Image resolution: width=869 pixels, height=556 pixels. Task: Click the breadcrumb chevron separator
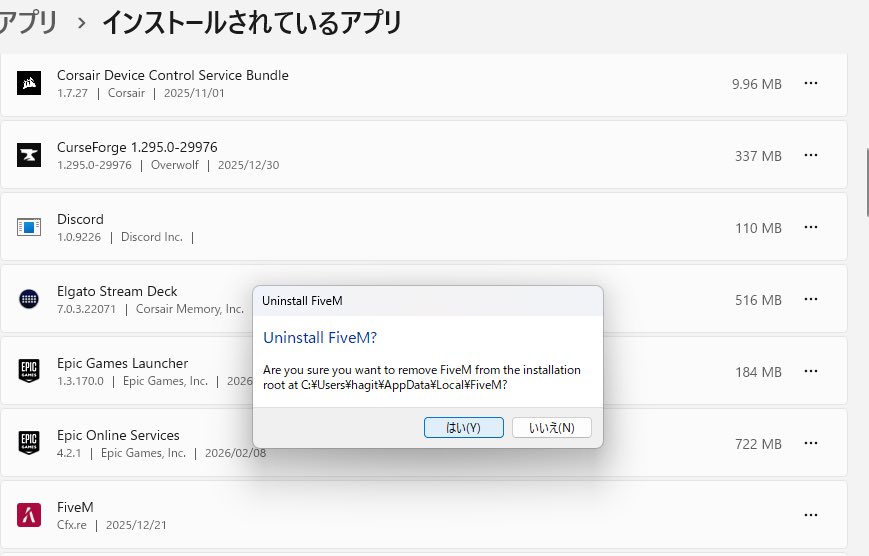81,23
